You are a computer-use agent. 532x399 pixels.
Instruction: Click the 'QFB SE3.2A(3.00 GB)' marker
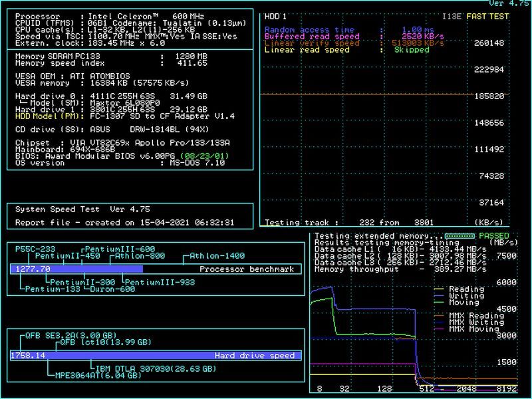coord(71,336)
